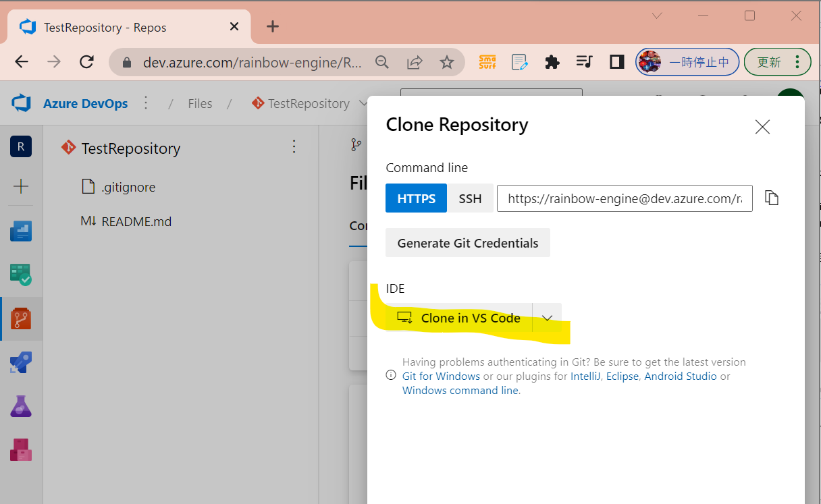Screen dimensions: 821x504
Task: Open the Repos icon in sidebar
Action: pos(21,318)
